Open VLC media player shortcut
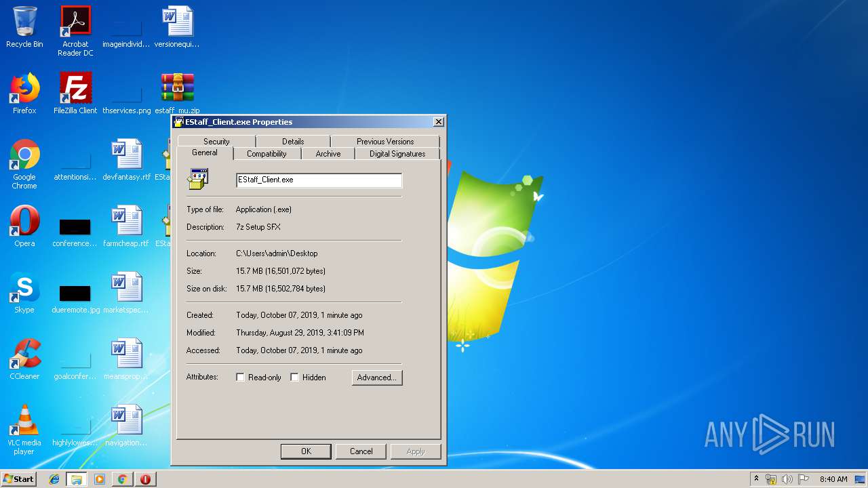The height and width of the screenshot is (488, 868). (x=24, y=430)
